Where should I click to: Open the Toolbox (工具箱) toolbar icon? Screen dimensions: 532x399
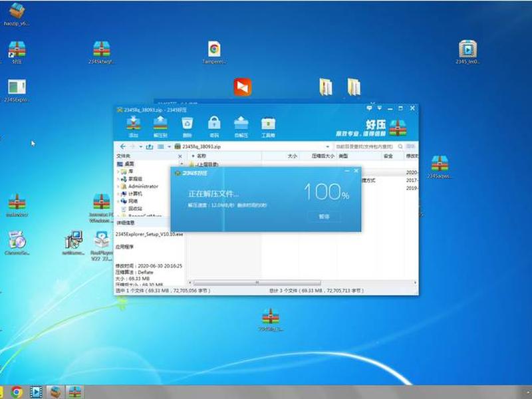point(268,126)
